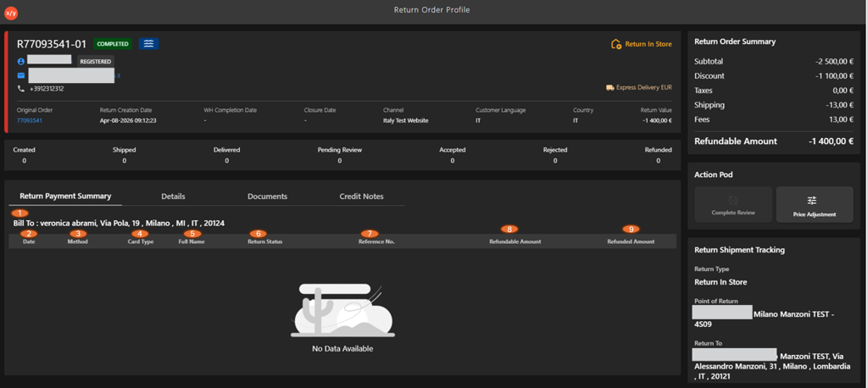Viewport: 868px width, 388px height.
Task: Click the Return In Store house icon
Action: point(615,44)
